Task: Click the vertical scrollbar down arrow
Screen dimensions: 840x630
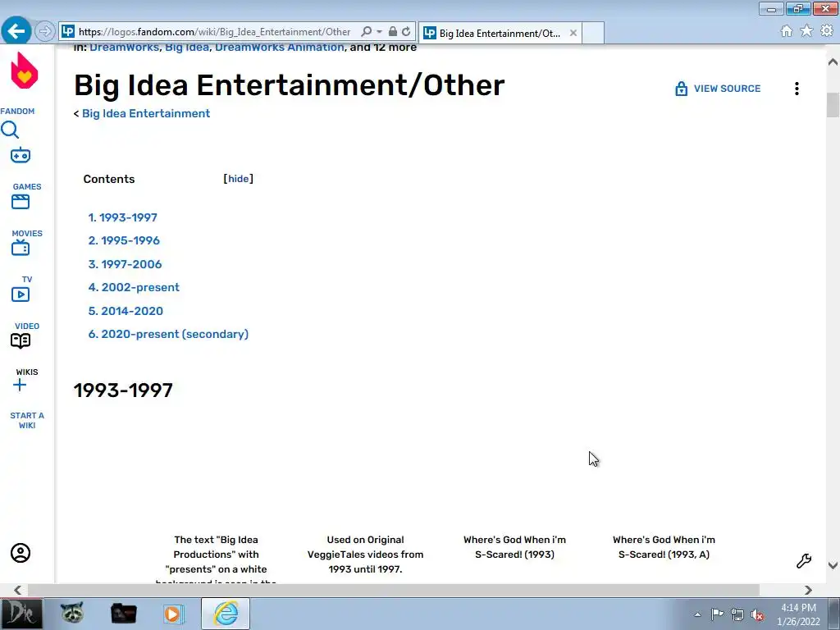Action: pos(833,565)
